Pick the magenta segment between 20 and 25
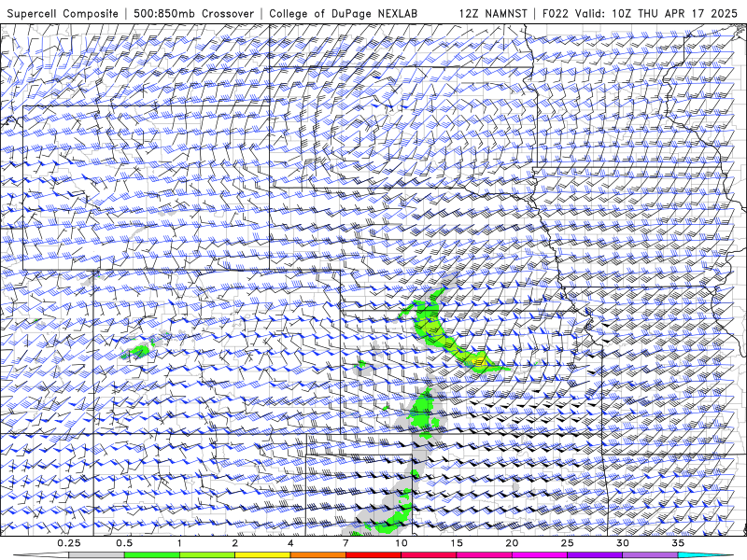This screenshot has height=560, width=747. coord(540,555)
